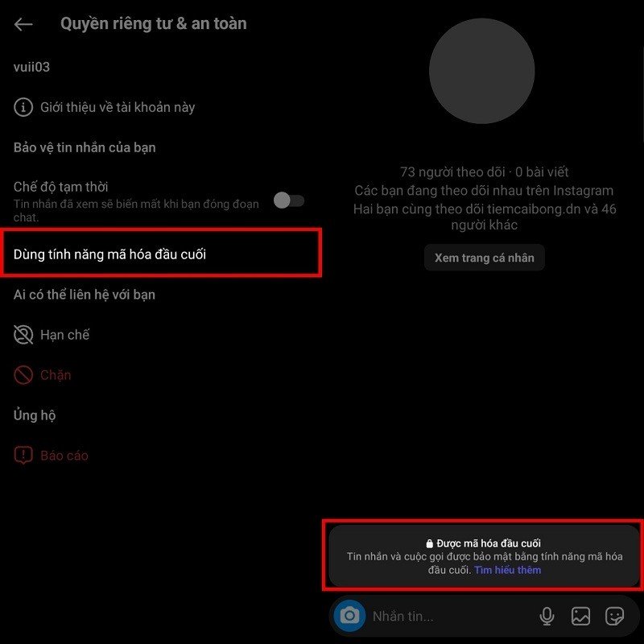Select the Báo cáo option text
Viewport: 644px width, 644px height.
click(x=64, y=455)
